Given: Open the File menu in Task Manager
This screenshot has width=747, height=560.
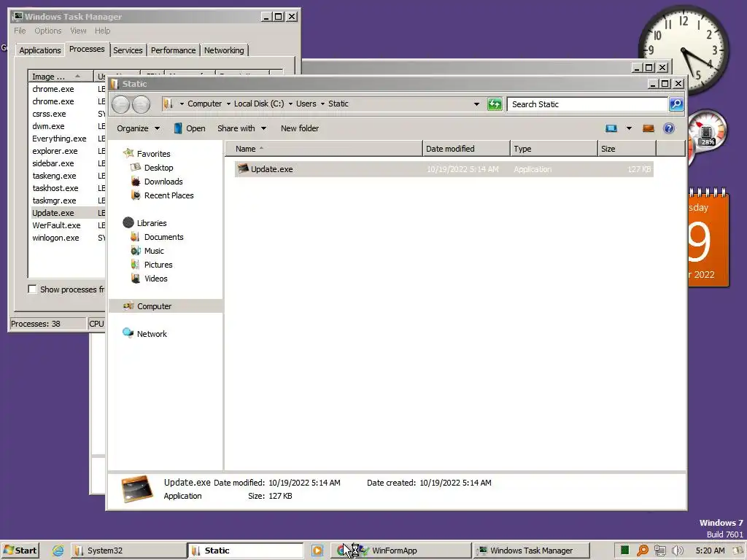Looking at the screenshot, I should [x=20, y=31].
